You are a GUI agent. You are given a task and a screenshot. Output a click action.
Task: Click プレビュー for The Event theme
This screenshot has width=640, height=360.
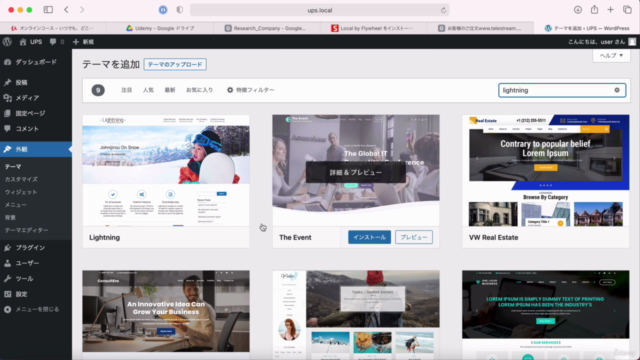pos(414,237)
